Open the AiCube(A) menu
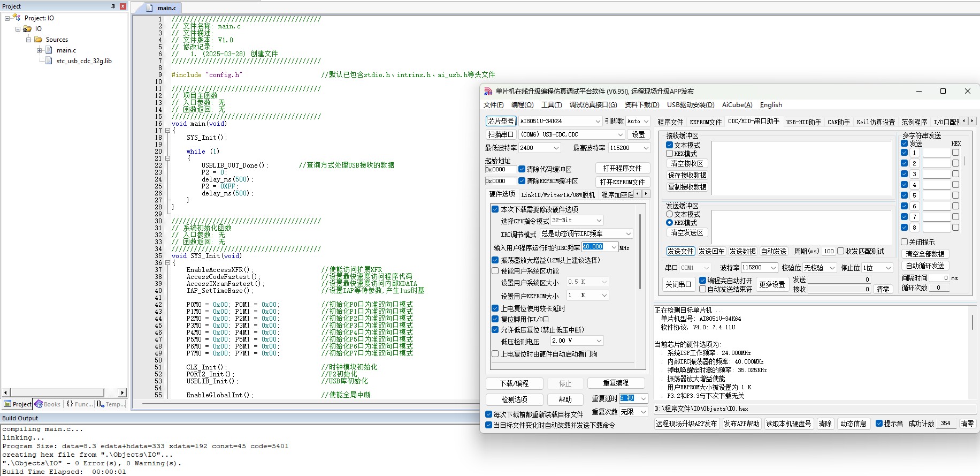The width and height of the screenshot is (980, 476). 737,105
